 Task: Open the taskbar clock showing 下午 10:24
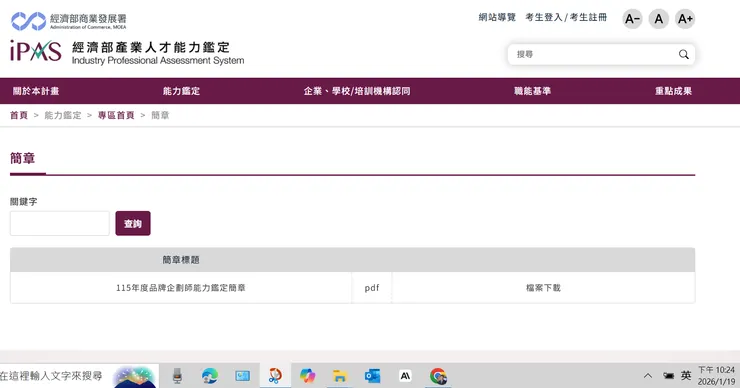716,376
